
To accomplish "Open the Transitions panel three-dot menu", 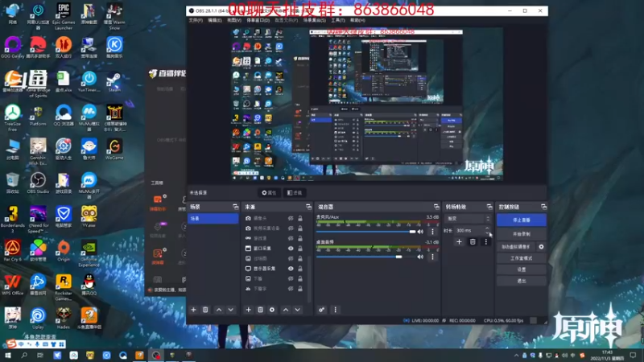I will pos(486,242).
